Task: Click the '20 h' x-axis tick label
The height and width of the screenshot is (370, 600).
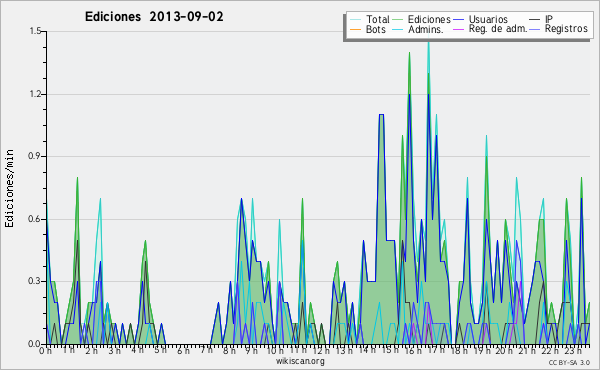Action: (504, 350)
